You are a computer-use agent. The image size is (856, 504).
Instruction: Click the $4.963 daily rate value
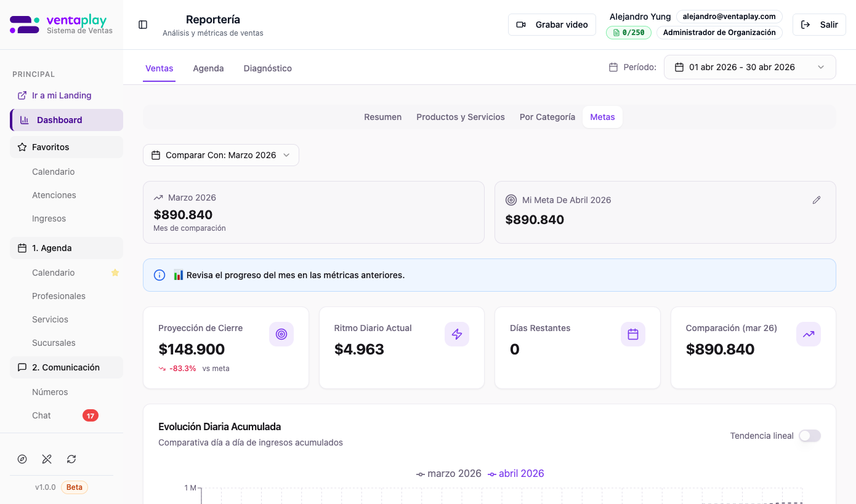[359, 350]
